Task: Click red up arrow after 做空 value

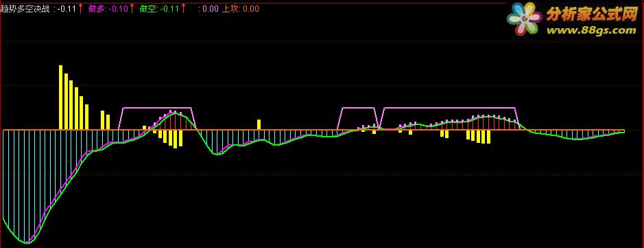Action: point(182,8)
